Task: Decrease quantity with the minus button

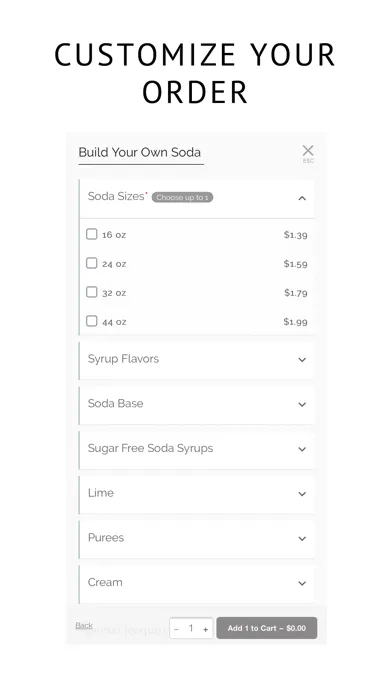Action: pyautogui.click(x=176, y=629)
